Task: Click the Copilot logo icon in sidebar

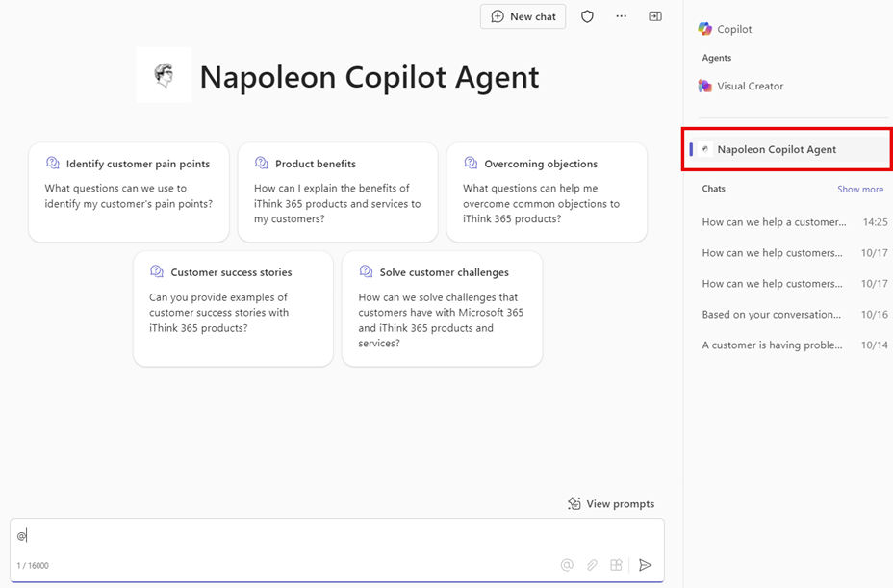Action: point(705,29)
